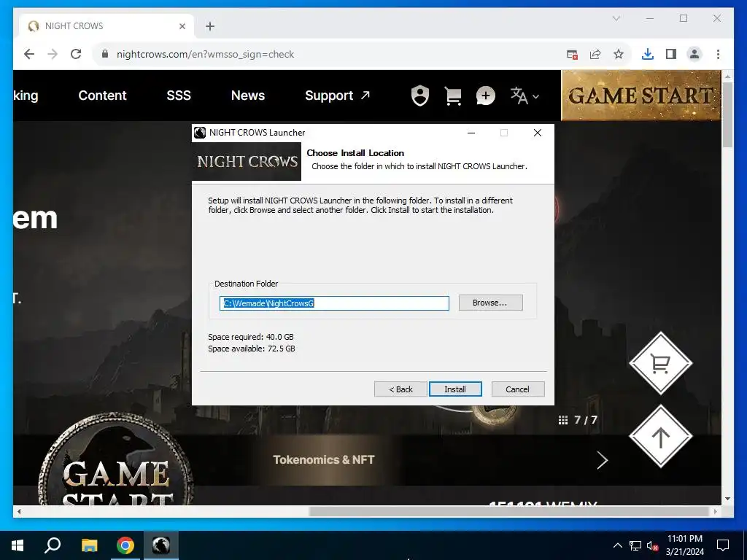The height and width of the screenshot is (560, 747).
Task: Toggle Chrome side panel icon
Action: (x=671, y=54)
